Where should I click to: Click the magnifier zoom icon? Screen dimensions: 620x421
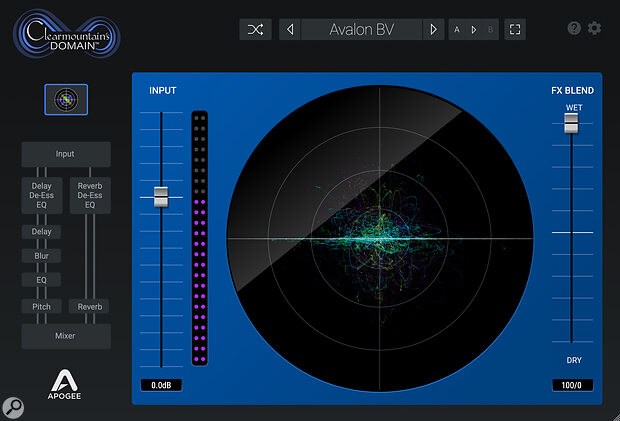coord(13,408)
